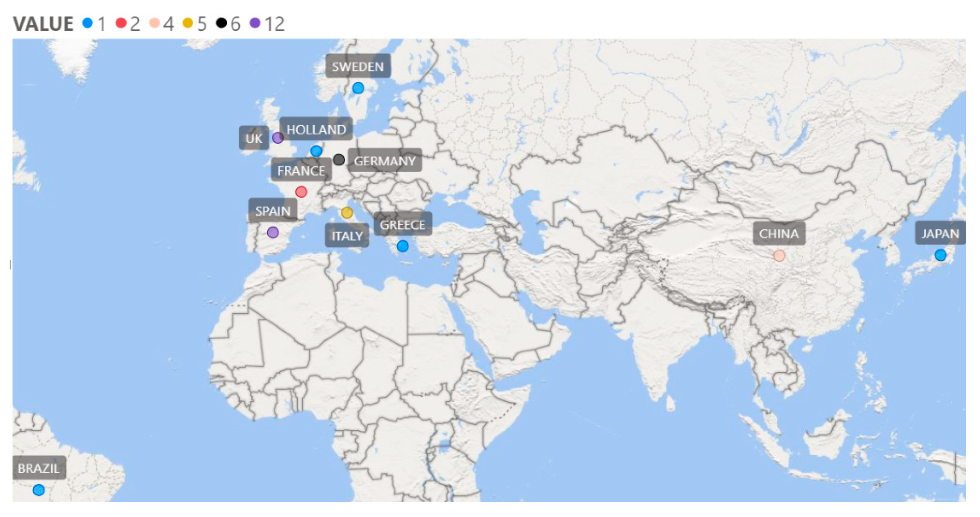Select the blue Greece data bubble
The width and height of the screenshot is (980, 517).
(402, 246)
